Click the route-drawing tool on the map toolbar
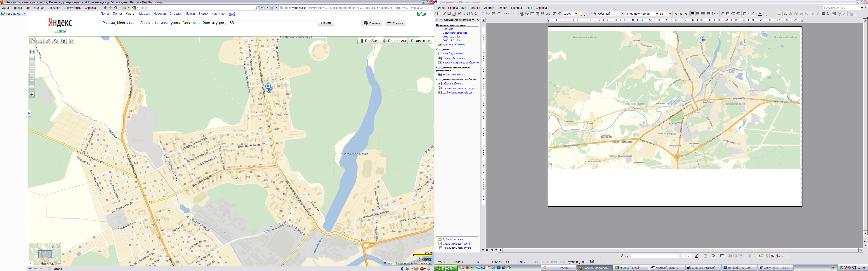The height and width of the screenshot is (271, 868). point(56,41)
